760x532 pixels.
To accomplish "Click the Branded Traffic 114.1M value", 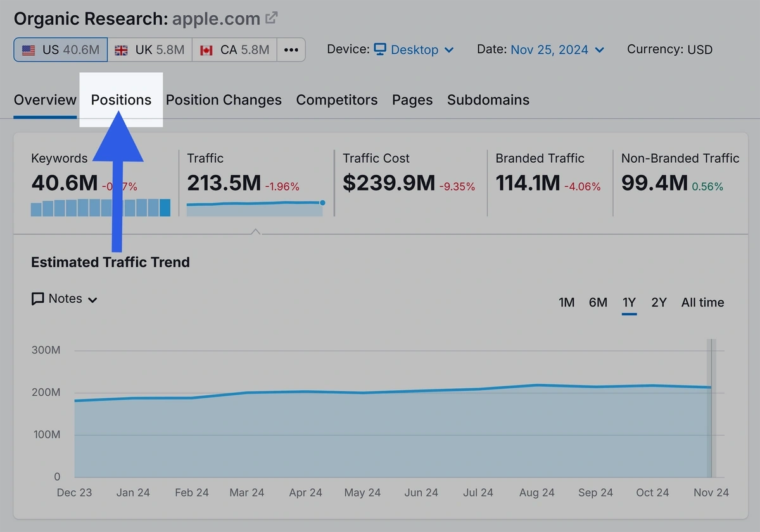I will [x=528, y=183].
